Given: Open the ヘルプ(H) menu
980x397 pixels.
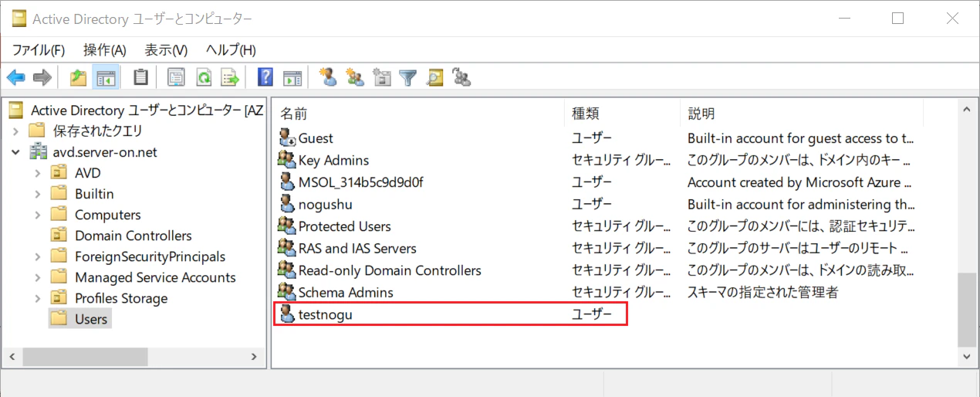Looking at the screenshot, I should click(231, 50).
